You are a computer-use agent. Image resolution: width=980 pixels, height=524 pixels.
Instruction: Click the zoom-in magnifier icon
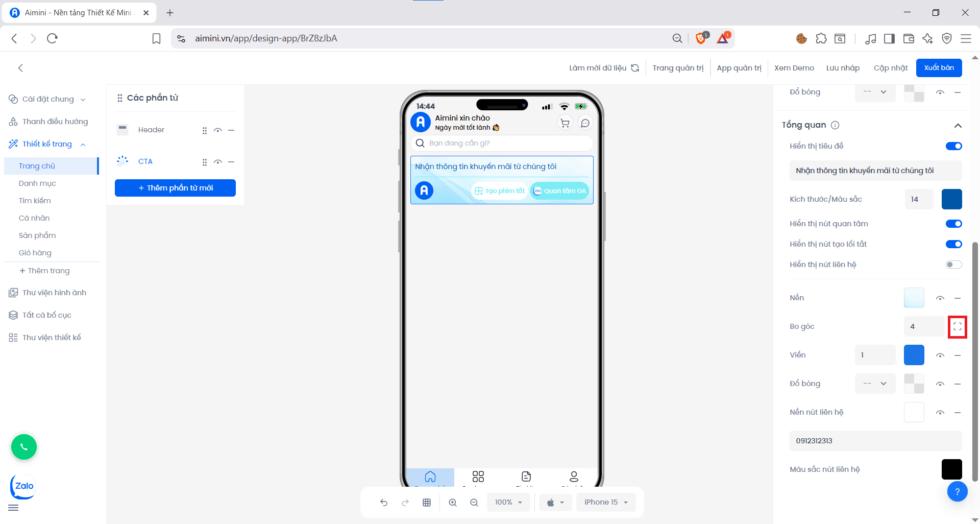[453, 502]
